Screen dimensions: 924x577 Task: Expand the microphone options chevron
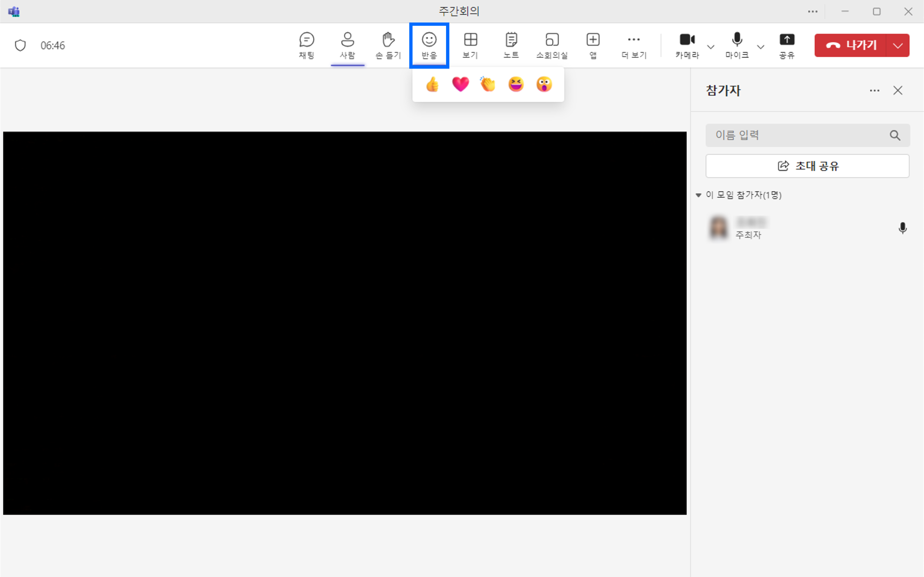760,47
